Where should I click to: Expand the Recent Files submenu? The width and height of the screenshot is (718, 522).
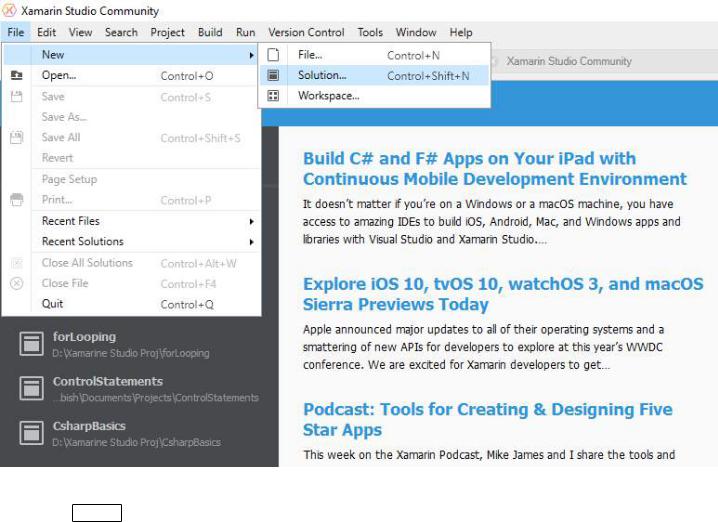point(251,222)
